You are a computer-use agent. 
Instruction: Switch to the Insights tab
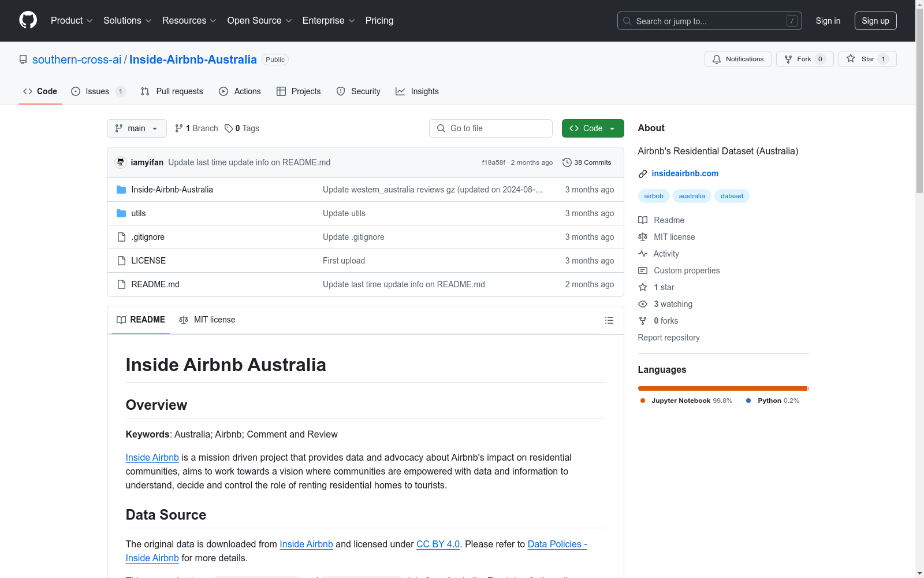pyautogui.click(x=417, y=91)
